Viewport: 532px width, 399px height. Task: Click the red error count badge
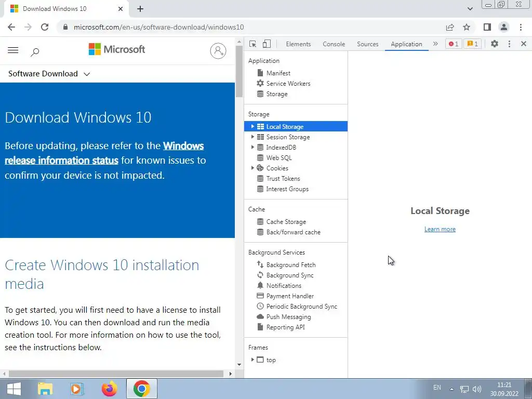(454, 44)
